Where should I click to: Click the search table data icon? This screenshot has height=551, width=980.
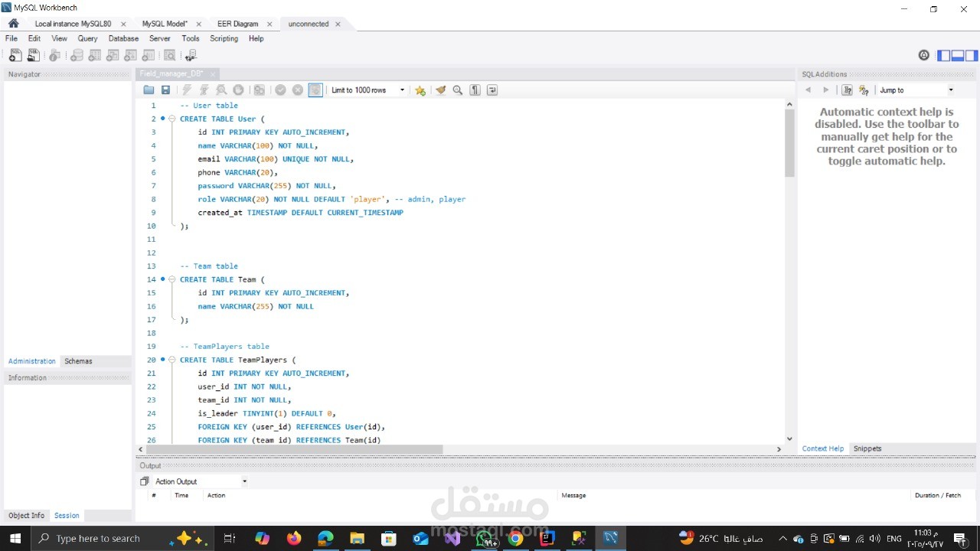click(169, 55)
